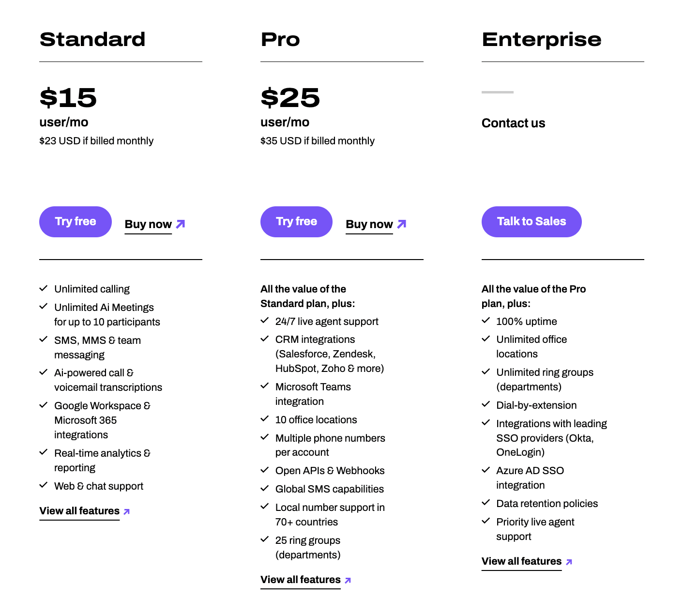Image resolution: width=699 pixels, height=616 pixels.
Task: Click arrow icon after Standard View all features
Action: click(127, 511)
